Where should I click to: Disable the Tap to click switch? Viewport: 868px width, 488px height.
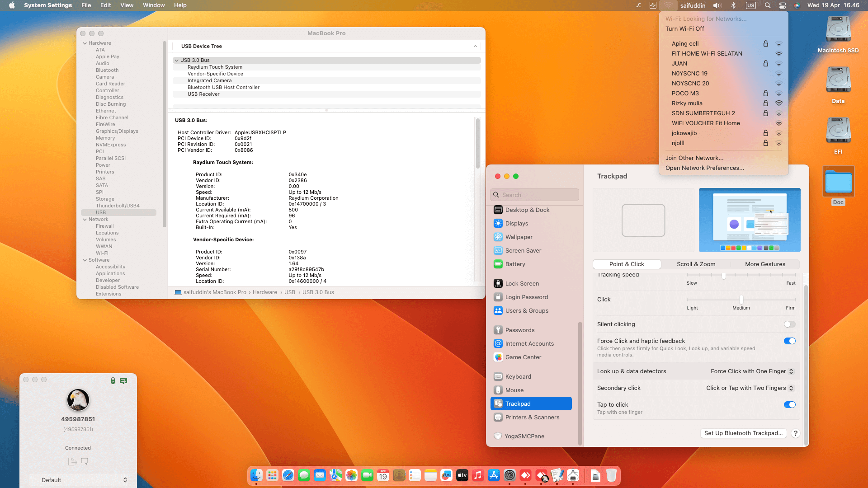(789, 405)
